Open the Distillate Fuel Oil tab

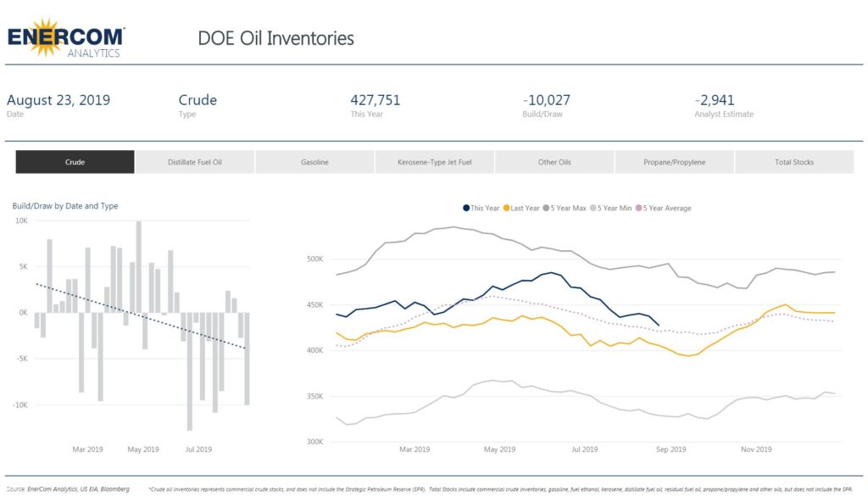[194, 161]
